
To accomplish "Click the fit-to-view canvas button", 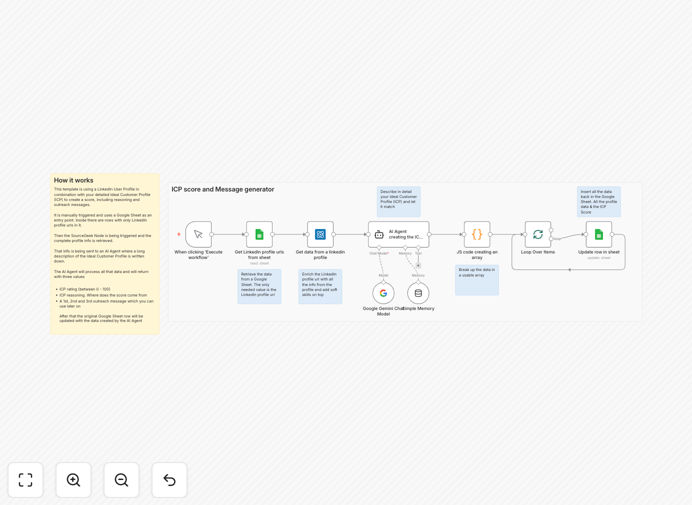I will tap(26, 480).
